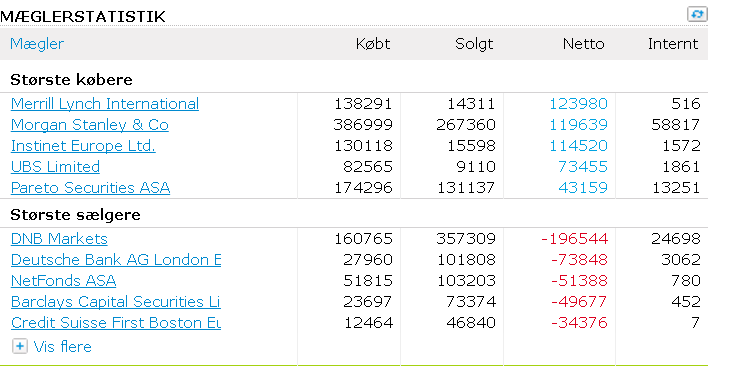This screenshot has width=733, height=367.
Task: Click the Netto column header
Action: [583, 43]
